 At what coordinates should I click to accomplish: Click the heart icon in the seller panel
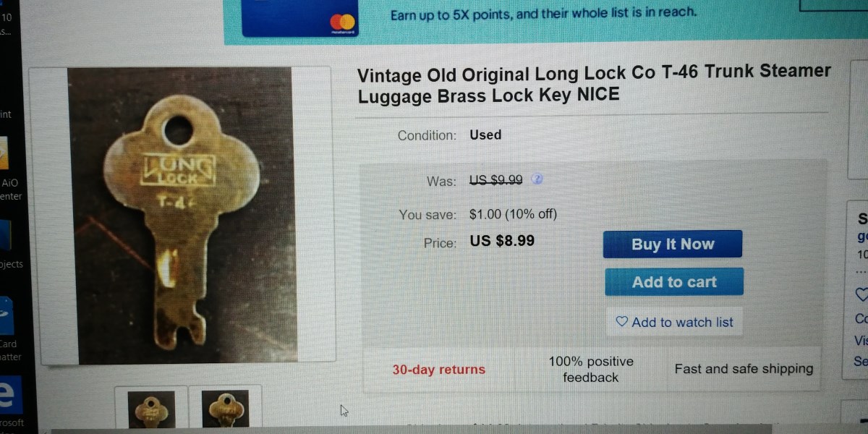[x=861, y=295]
